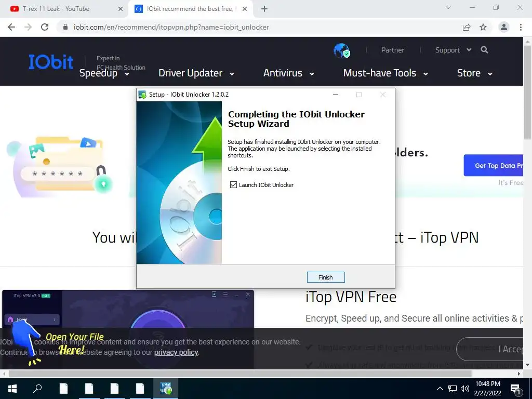Expand the Antivirus dropdown

pos(289,73)
